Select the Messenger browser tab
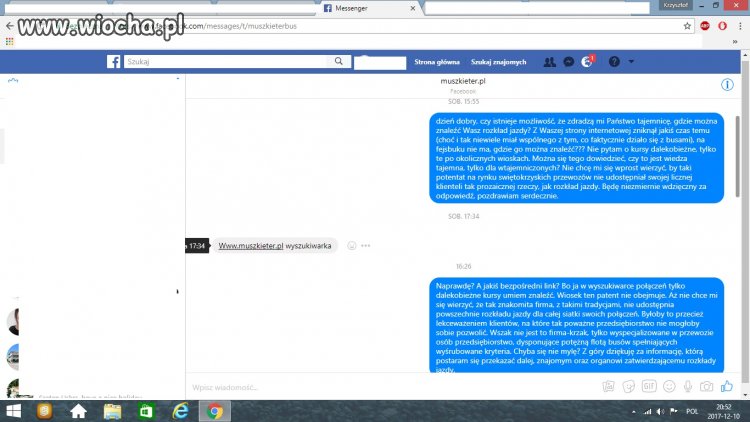The width and height of the screenshot is (750, 422). (368, 9)
